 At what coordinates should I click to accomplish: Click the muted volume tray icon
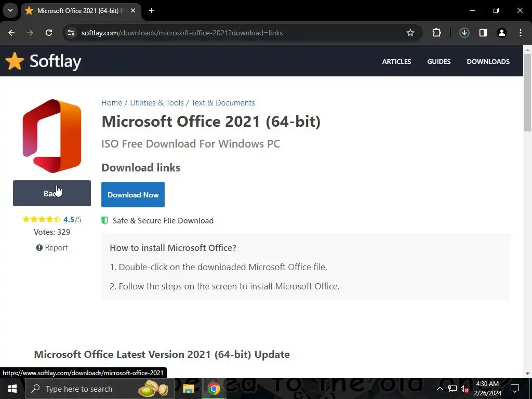[464, 389]
